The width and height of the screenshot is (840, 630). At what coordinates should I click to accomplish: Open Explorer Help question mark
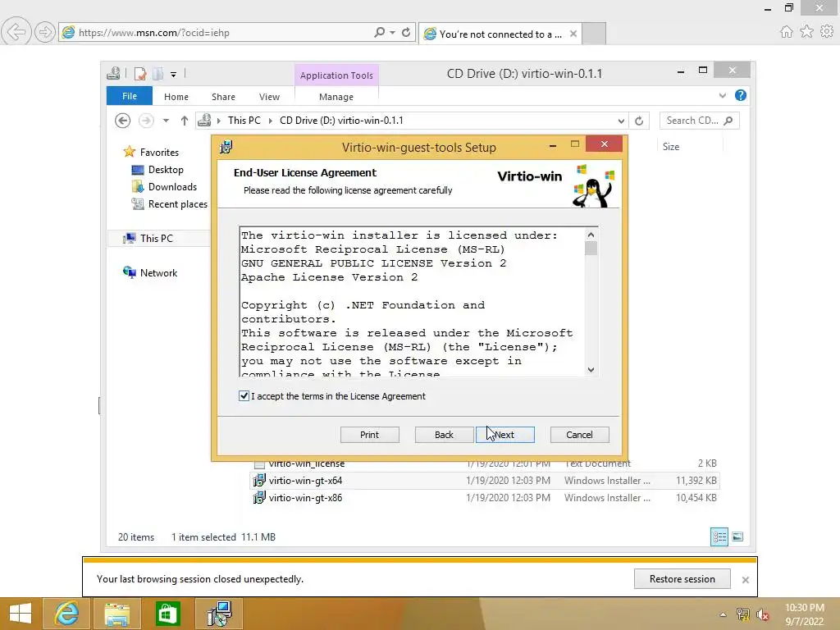click(x=741, y=95)
